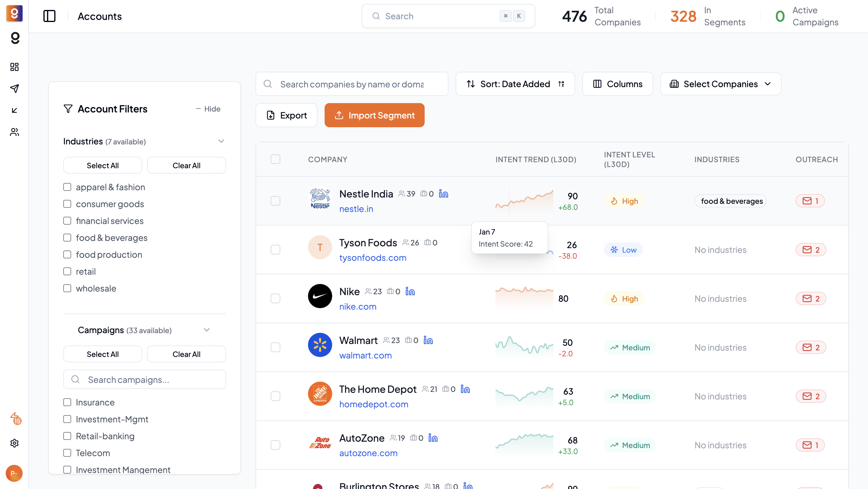Open Nike outreach email badge
868x489 pixels.
point(810,298)
